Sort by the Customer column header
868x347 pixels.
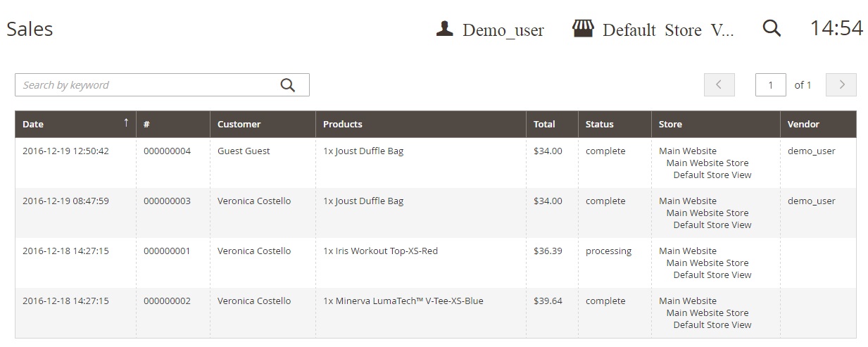click(239, 124)
